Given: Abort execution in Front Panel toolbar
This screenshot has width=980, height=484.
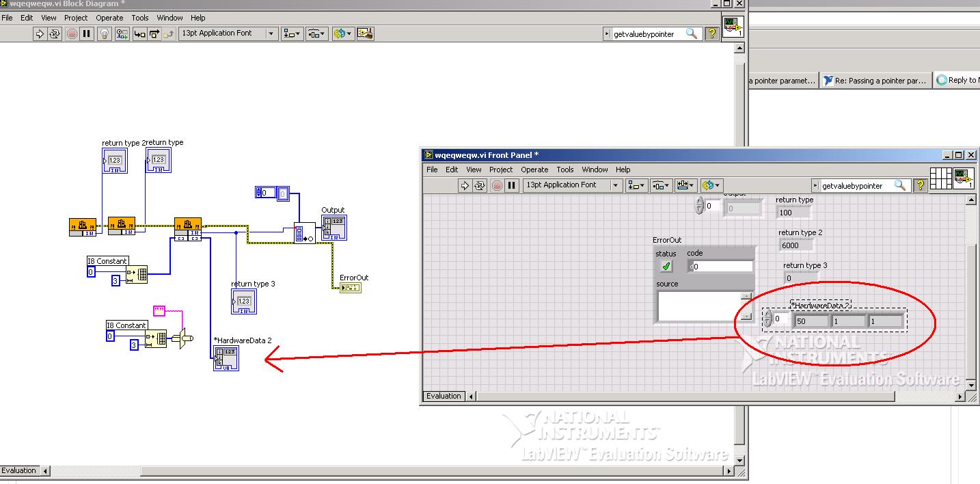Looking at the screenshot, I should coord(497,185).
